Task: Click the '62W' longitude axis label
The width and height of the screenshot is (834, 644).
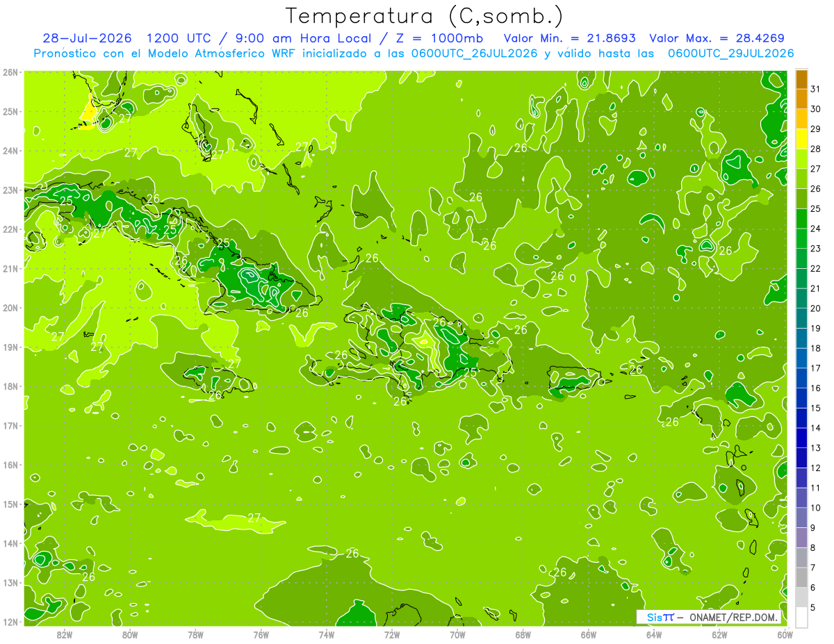Action: 719,634
